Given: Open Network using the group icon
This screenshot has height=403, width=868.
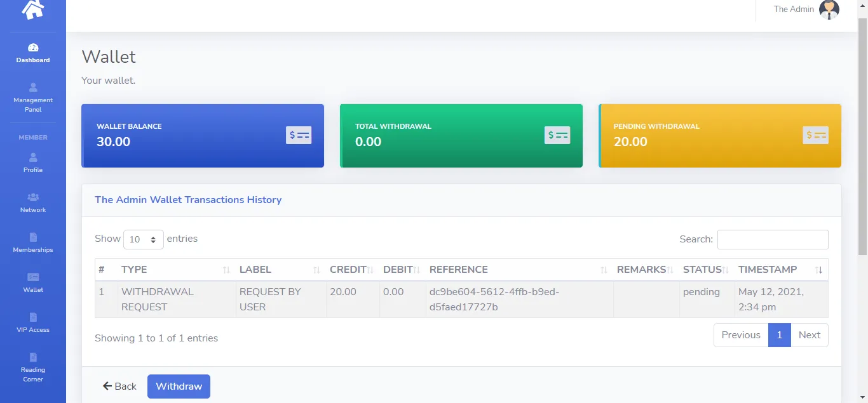Looking at the screenshot, I should click(x=32, y=197).
